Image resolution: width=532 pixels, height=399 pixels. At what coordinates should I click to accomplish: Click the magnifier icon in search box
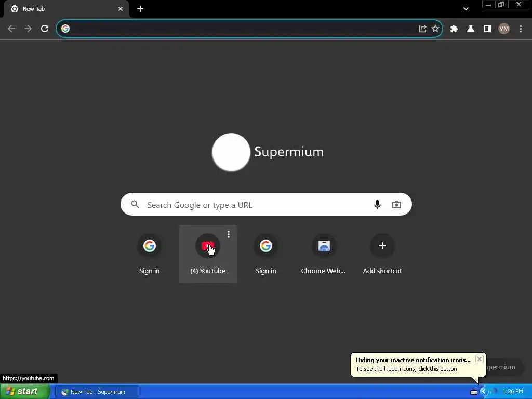[135, 204]
